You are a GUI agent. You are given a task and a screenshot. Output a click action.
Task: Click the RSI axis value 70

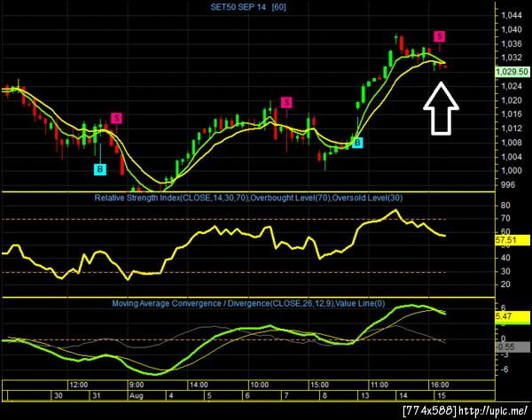coord(505,219)
